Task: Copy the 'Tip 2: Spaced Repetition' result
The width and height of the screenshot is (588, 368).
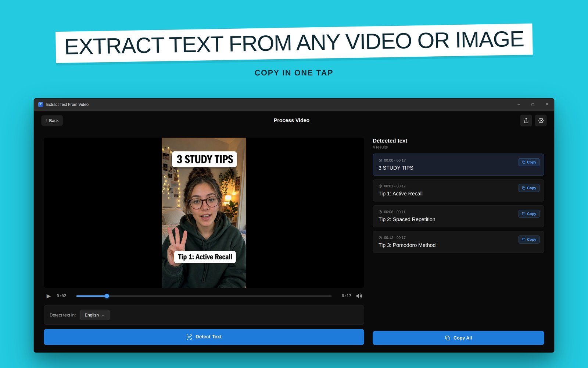Action: tap(529, 214)
